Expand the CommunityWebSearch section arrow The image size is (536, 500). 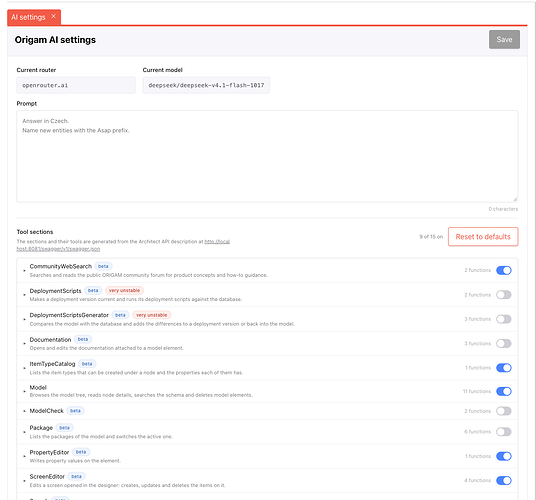point(24,271)
